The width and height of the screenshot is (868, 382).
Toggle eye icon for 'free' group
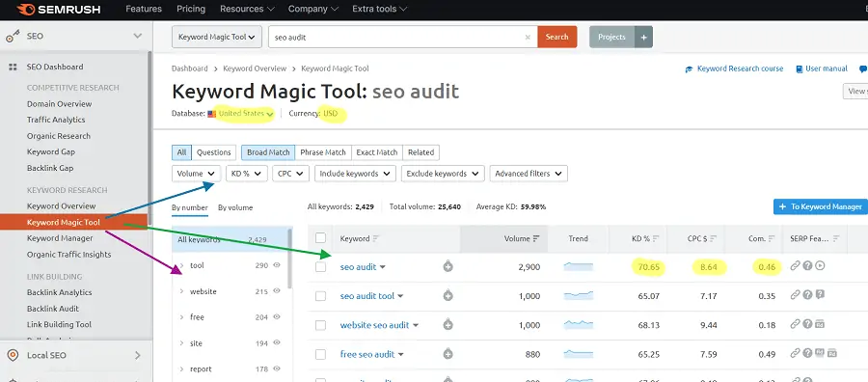pos(278,317)
